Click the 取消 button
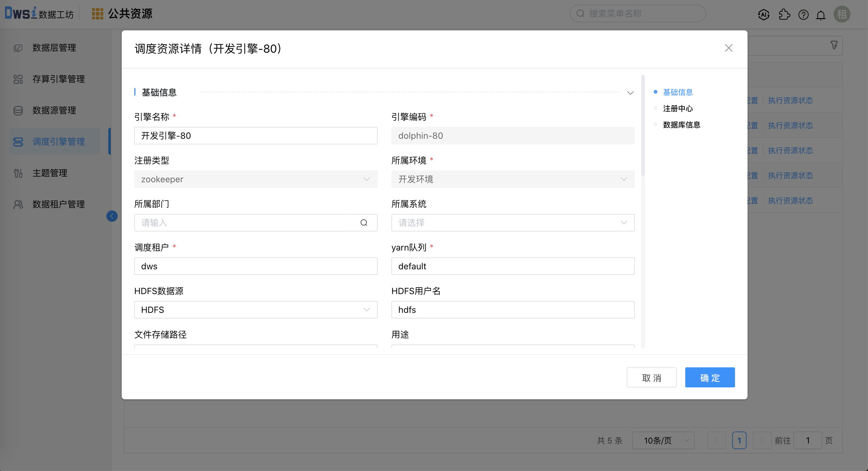Screen dimensions: 868x471 click(x=651, y=377)
